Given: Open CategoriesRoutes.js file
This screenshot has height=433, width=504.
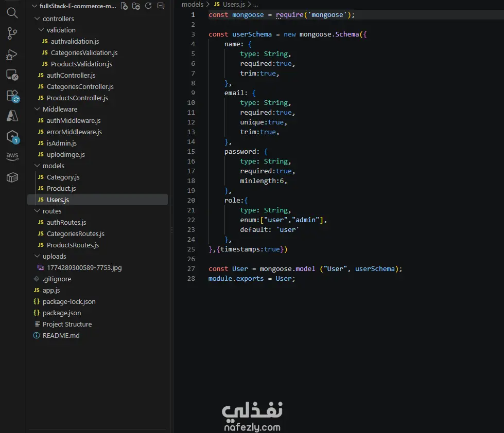Looking at the screenshot, I should pos(76,233).
